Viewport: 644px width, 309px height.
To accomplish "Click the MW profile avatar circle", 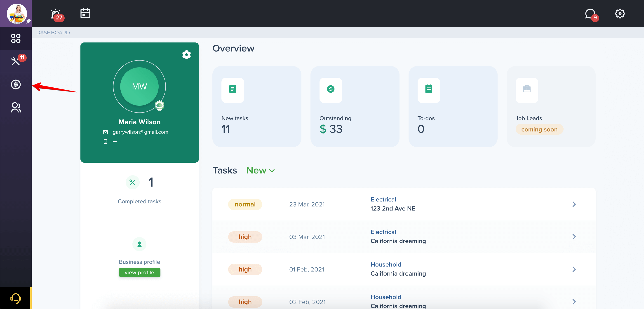I will coord(139,87).
